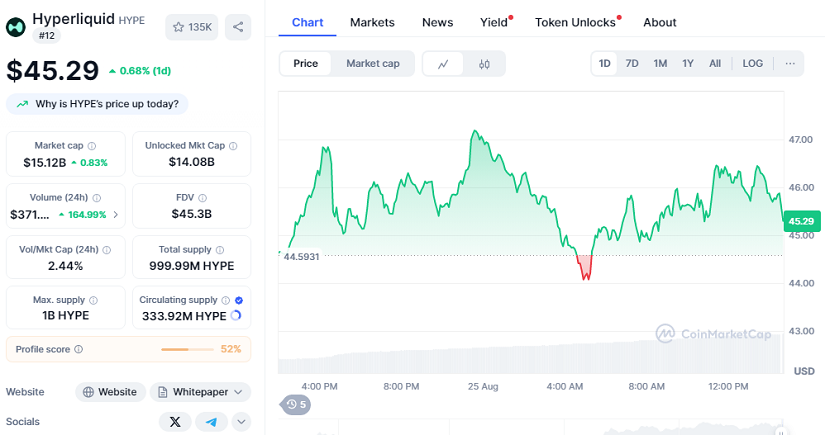Click the $15.12B market cap value

(45, 163)
